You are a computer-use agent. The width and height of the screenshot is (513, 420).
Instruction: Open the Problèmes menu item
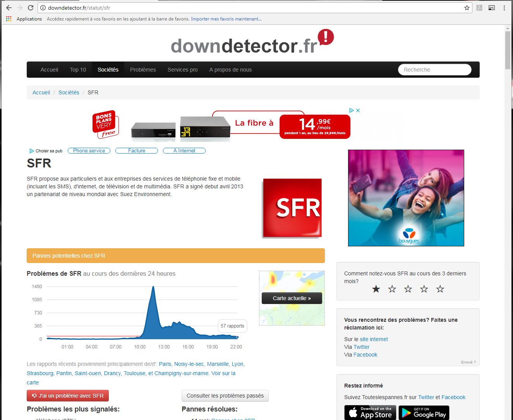(x=143, y=70)
